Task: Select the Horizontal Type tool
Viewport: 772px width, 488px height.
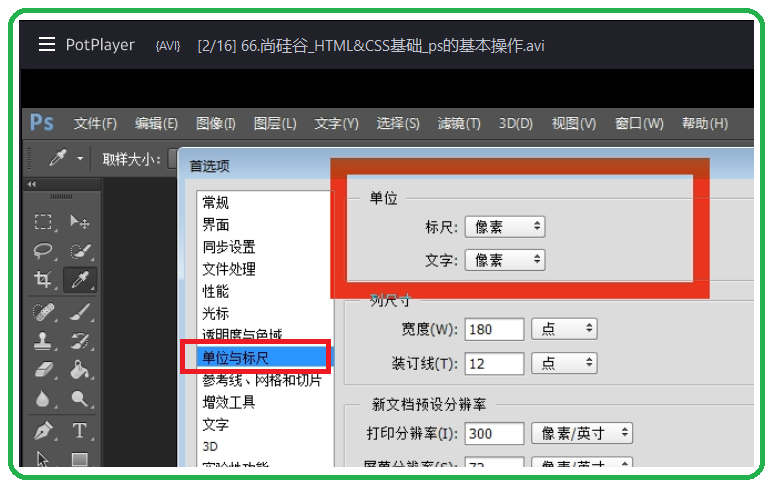Action: pyautogui.click(x=80, y=431)
